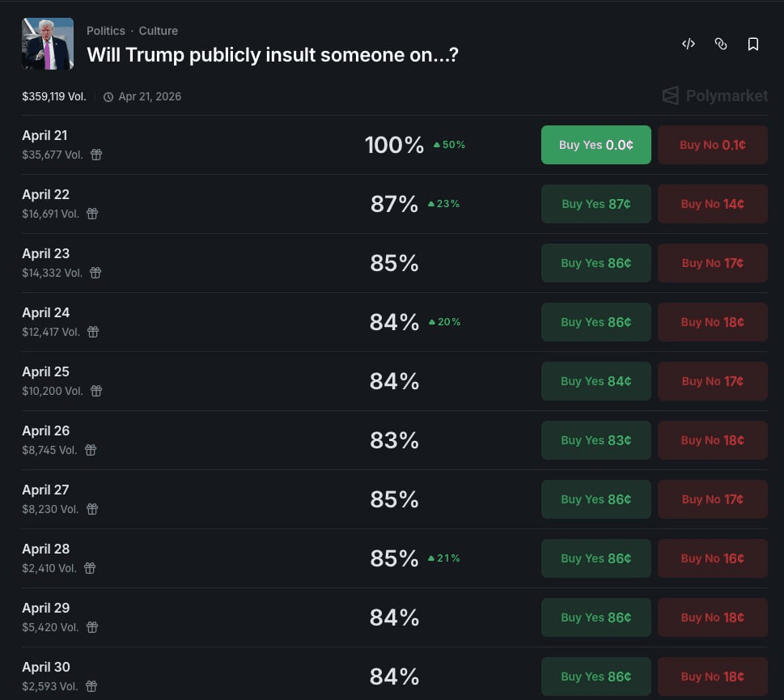Click the Polymarket logo
Screen dimensions: 784x700
[714, 95]
